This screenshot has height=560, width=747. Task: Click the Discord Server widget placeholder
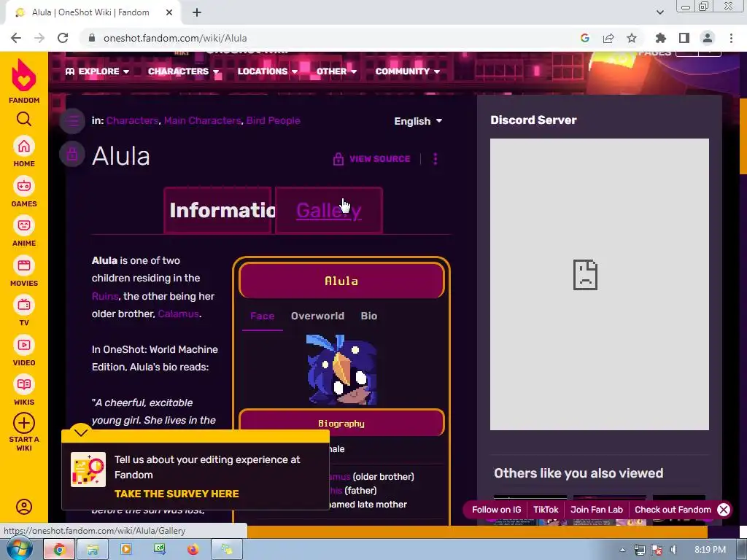600,284
